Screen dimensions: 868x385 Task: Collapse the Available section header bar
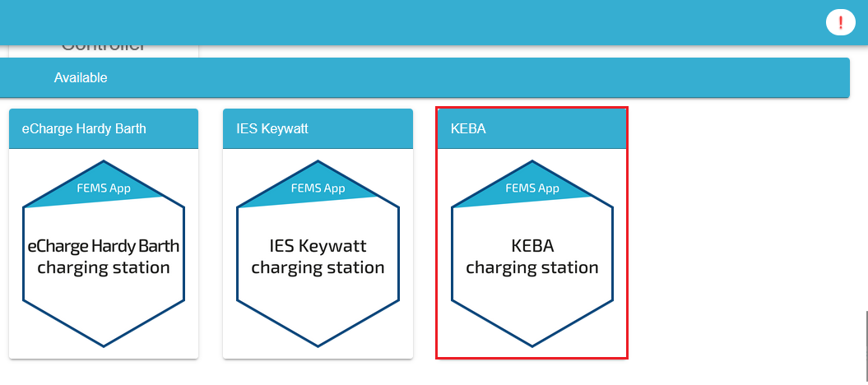[425, 77]
